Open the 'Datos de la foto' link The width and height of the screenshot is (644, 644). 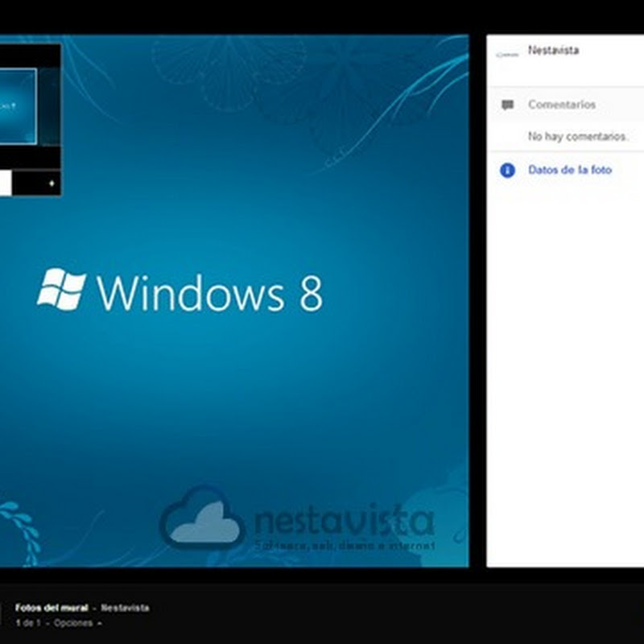click(x=569, y=170)
